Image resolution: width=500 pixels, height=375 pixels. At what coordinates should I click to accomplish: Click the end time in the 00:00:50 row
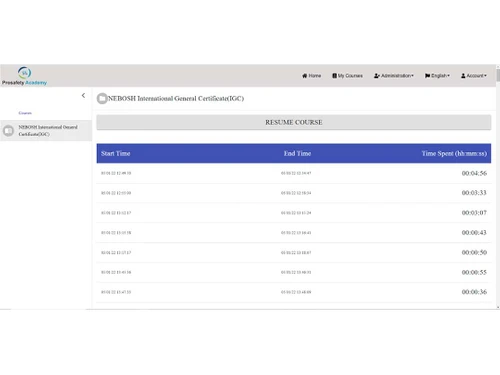click(296, 253)
